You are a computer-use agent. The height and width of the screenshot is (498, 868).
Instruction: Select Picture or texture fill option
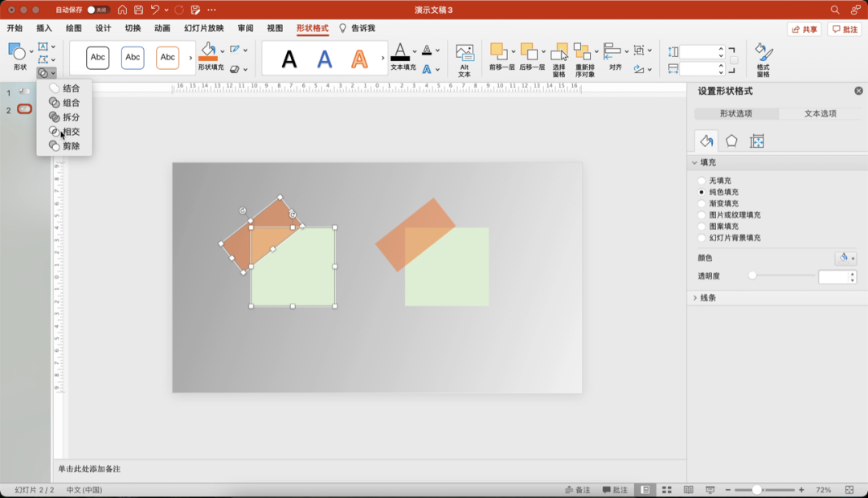702,214
